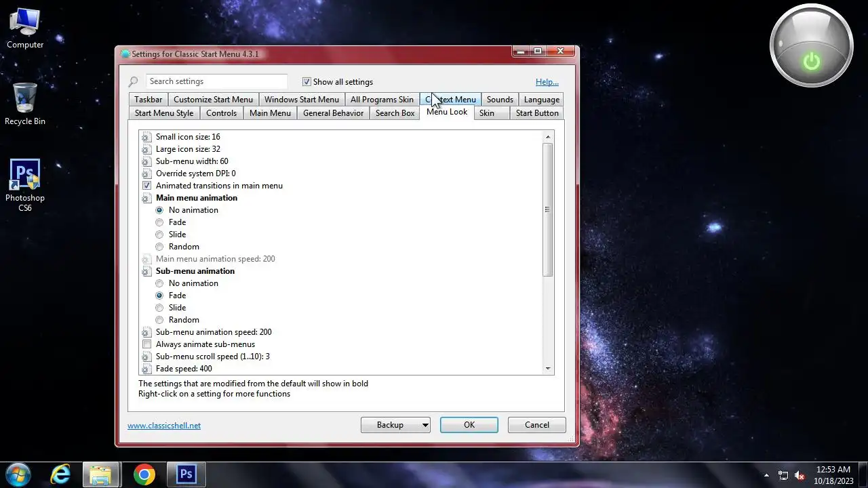
Task: Click the gear icon beside Sub-menu width
Action: [146, 161]
